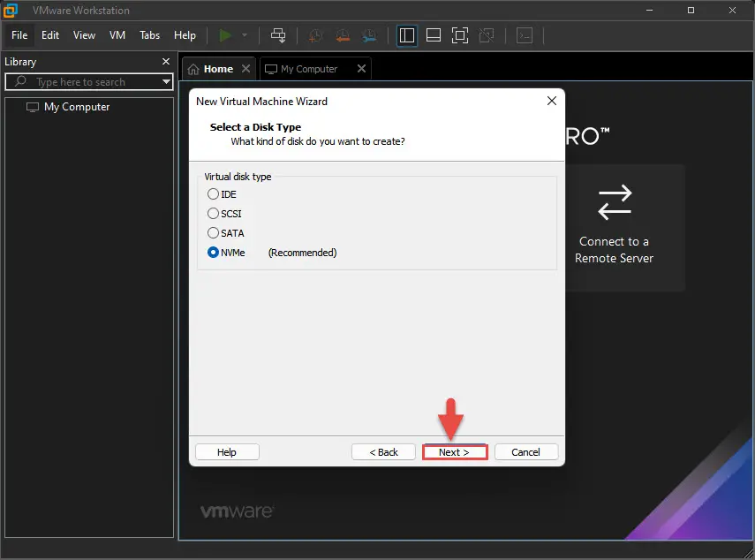Click Next > to continue the wizard
Screen dimensions: 755x560
point(455,452)
